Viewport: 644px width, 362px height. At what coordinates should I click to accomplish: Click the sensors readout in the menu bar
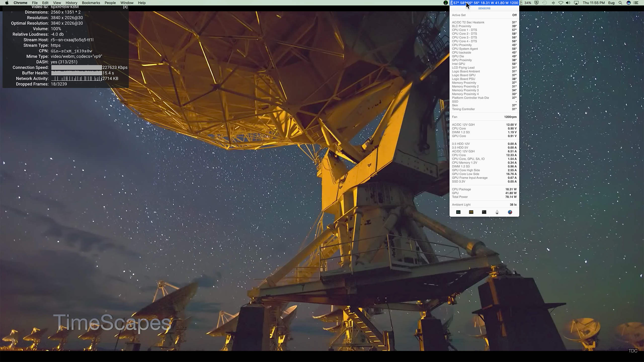[484, 3]
